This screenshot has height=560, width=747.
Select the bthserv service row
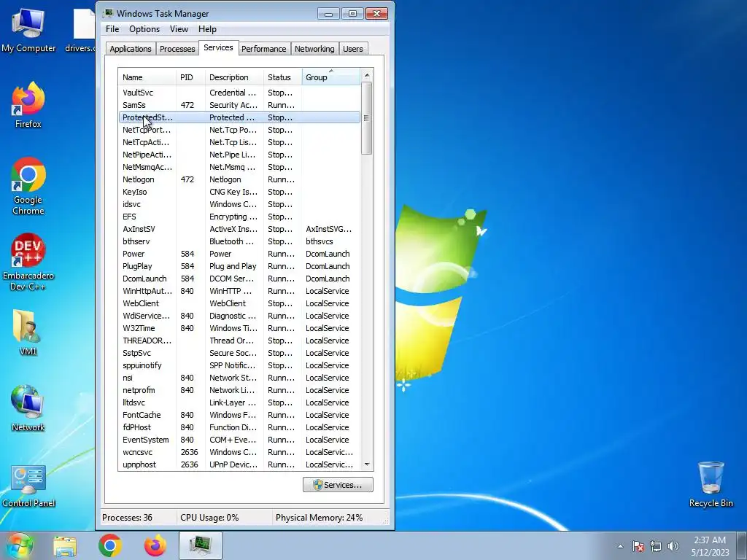(239, 241)
